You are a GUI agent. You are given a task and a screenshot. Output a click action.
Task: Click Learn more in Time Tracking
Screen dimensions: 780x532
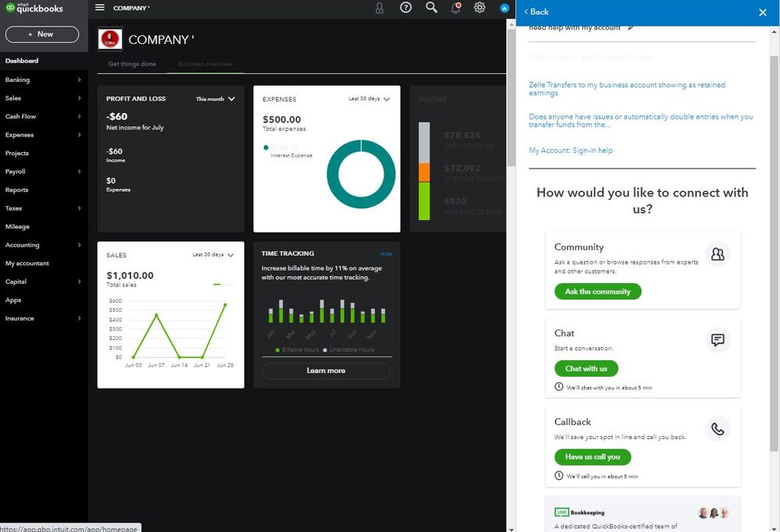pyautogui.click(x=326, y=371)
